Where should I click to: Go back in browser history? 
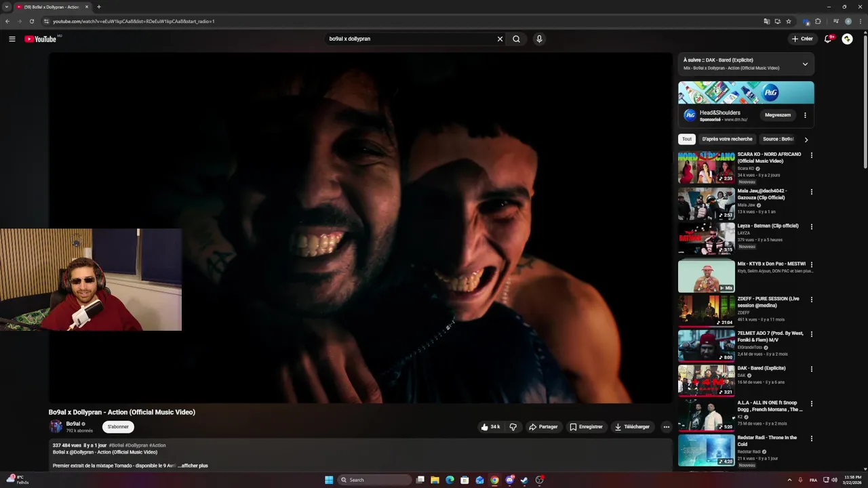point(7,21)
